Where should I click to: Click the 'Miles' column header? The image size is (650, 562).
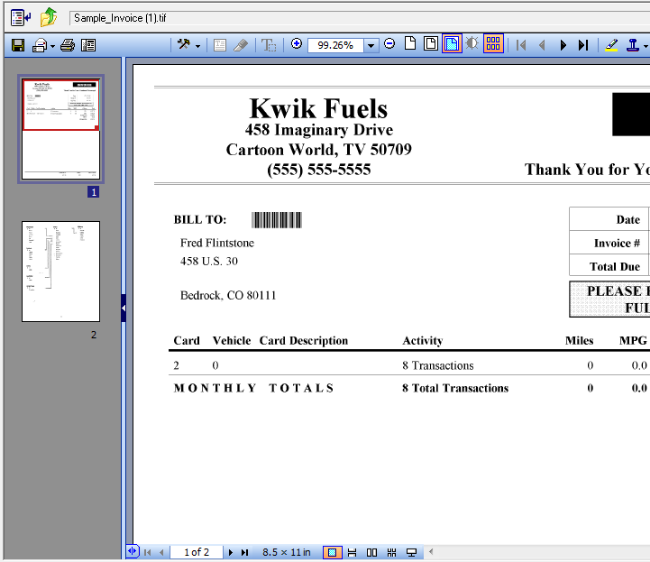[579, 341]
